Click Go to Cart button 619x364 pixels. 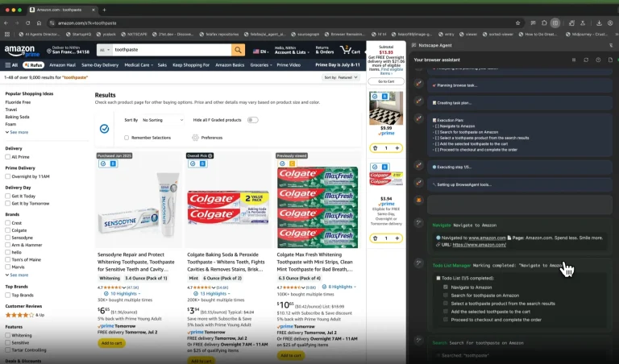(x=386, y=81)
